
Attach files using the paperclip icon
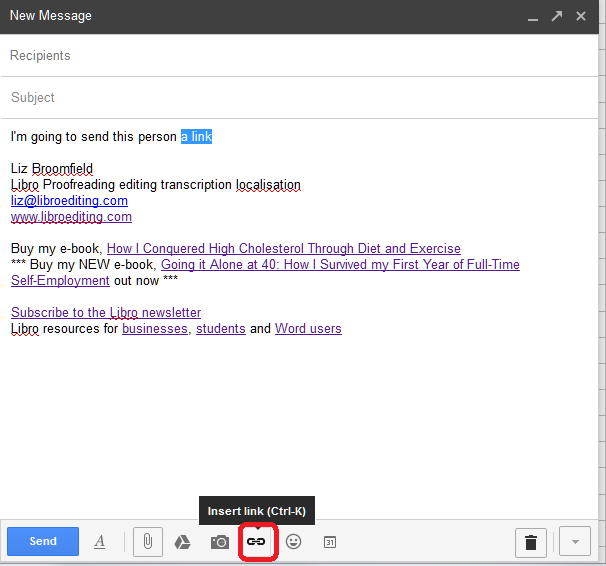click(x=147, y=542)
